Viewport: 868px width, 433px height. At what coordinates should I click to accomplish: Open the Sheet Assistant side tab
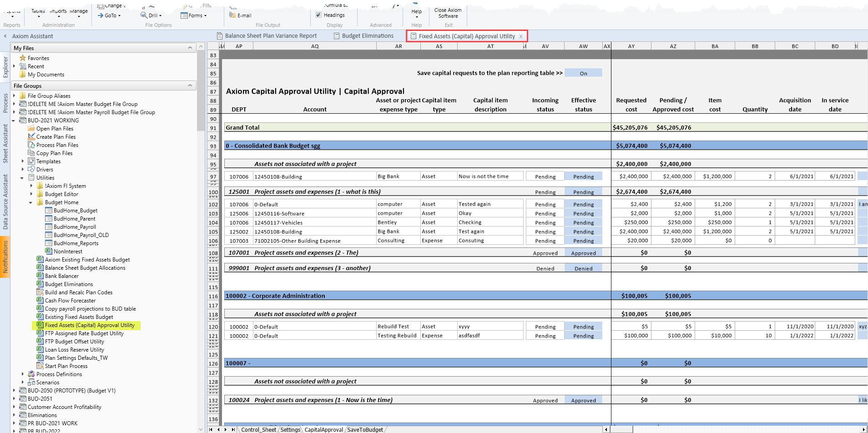pos(5,143)
